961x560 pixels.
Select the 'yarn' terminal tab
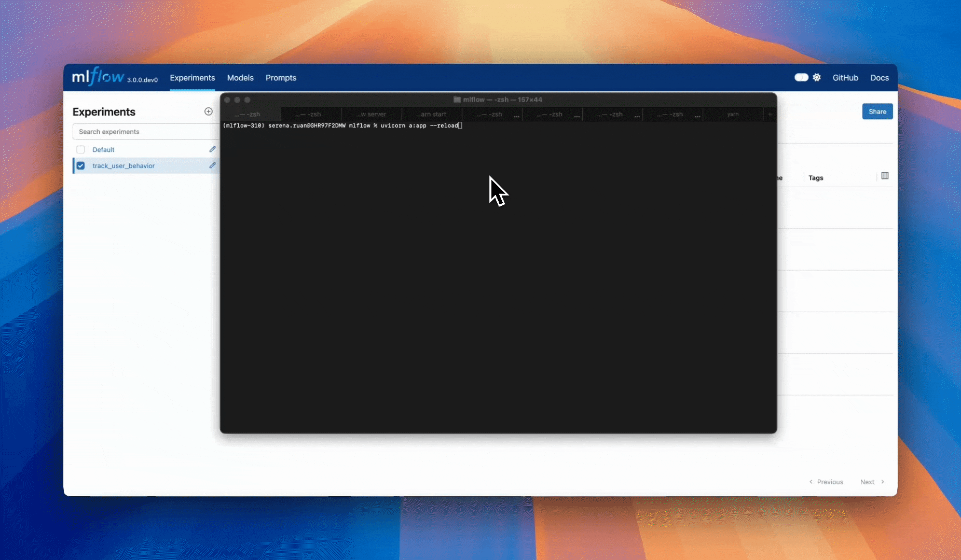pyautogui.click(x=733, y=115)
